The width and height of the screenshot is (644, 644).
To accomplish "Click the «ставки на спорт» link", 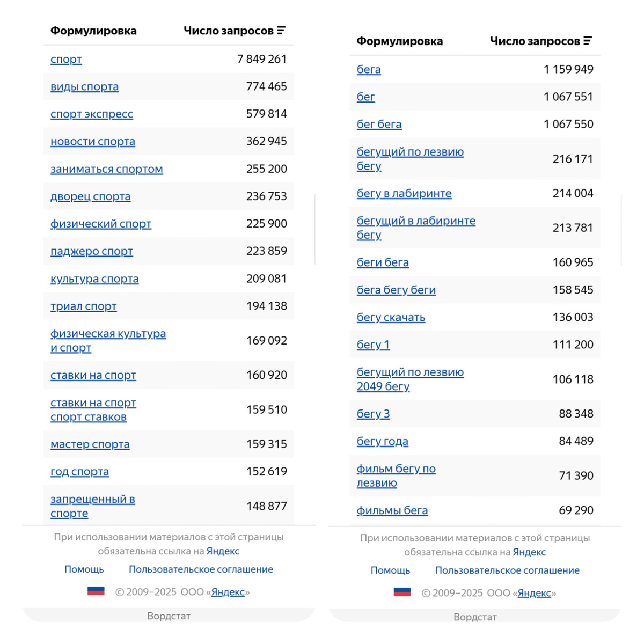I will [93, 376].
